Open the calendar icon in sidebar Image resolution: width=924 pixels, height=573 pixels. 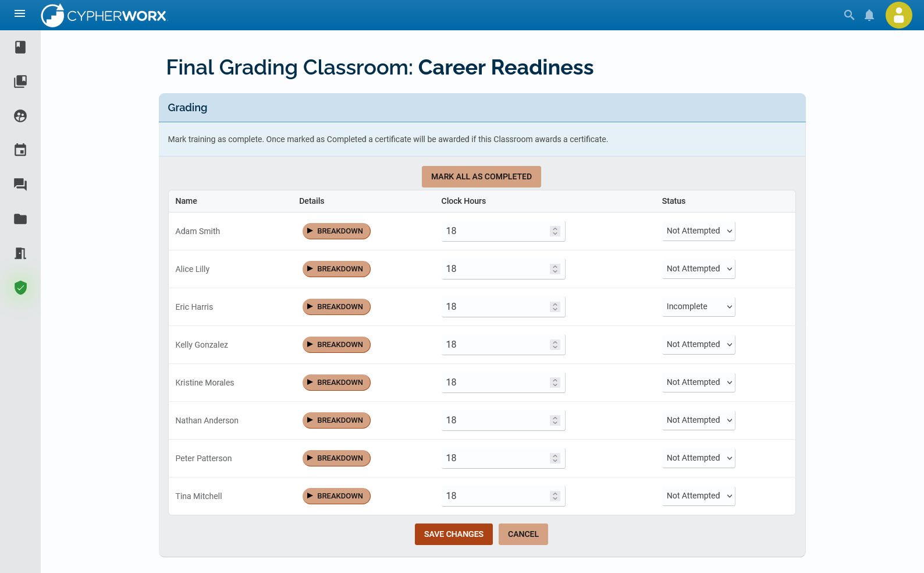coord(20,150)
